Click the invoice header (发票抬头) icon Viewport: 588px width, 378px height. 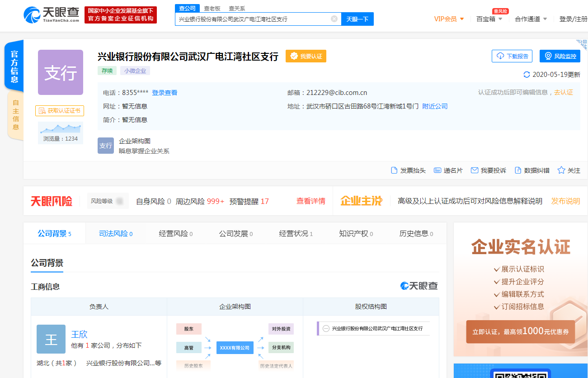pos(394,170)
